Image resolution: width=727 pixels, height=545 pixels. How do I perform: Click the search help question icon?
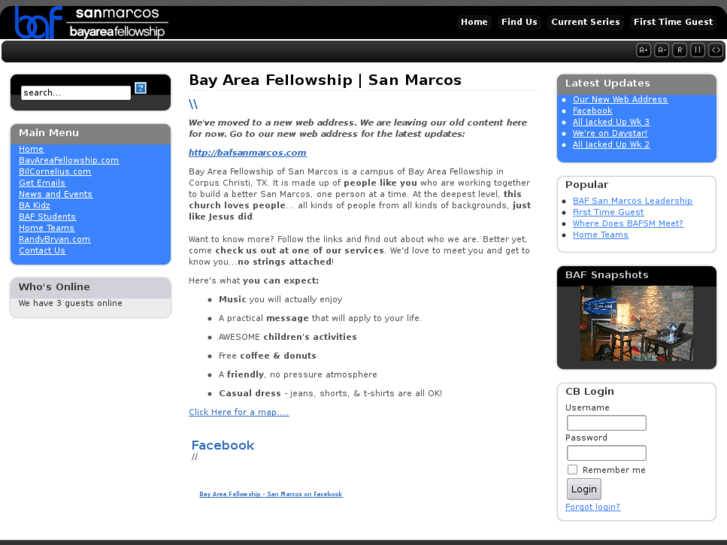[x=140, y=88]
